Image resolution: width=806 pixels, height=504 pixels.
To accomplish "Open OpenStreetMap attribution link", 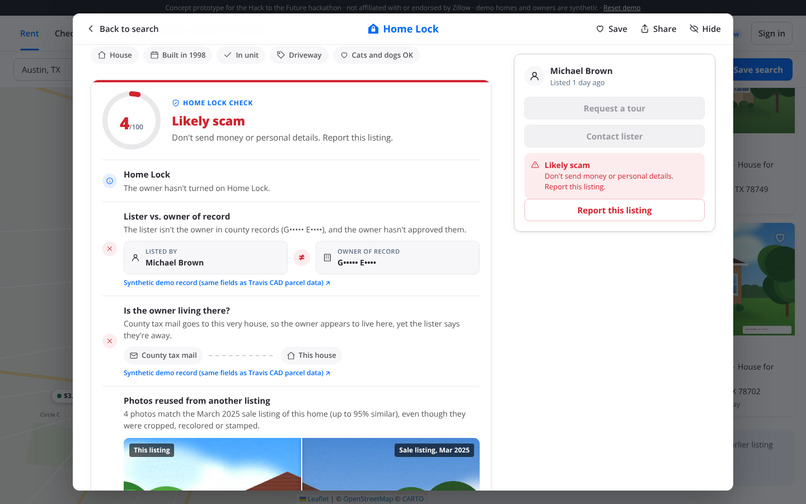I will coord(368,498).
